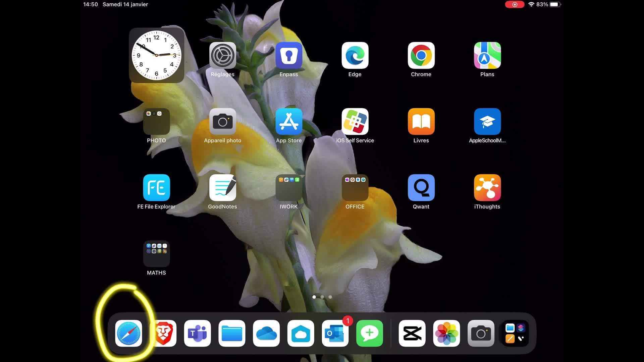Launch Brave browser in dock
The image size is (644, 362).
164,333
